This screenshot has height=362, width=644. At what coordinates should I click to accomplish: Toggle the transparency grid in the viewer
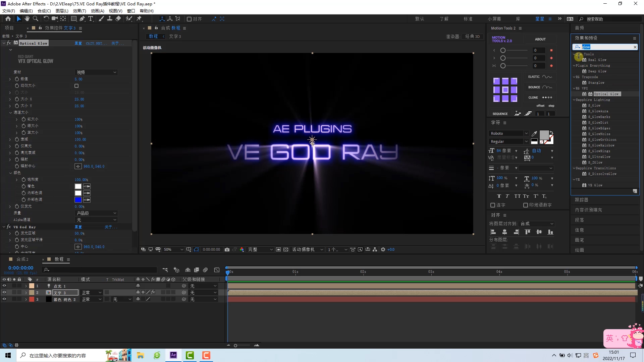click(x=286, y=249)
